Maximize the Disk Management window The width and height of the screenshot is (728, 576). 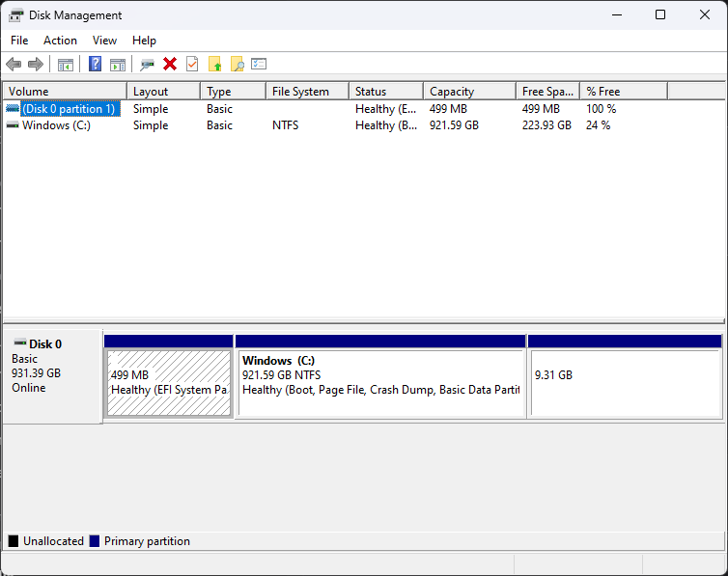pyautogui.click(x=660, y=14)
